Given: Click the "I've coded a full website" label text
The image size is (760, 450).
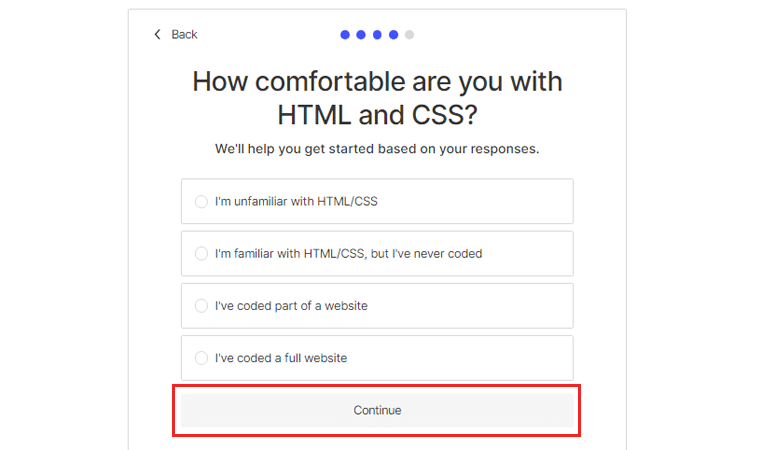Looking at the screenshot, I should (x=281, y=358).
